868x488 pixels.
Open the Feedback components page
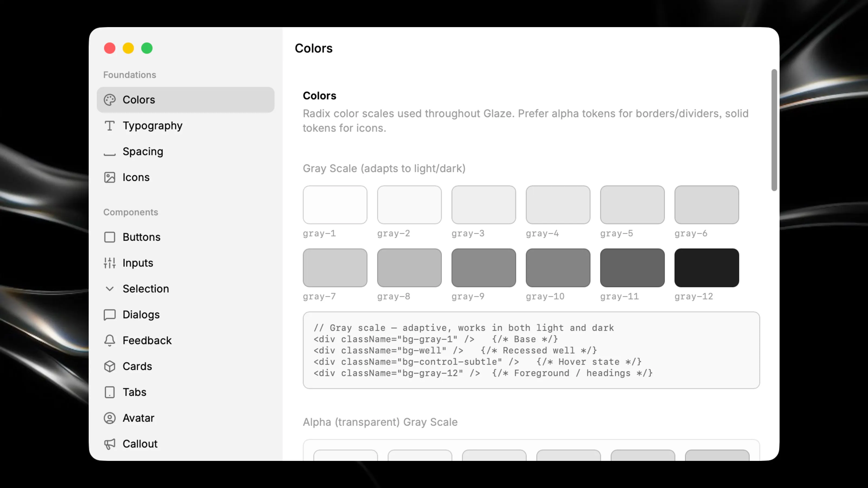pos(186,341)
